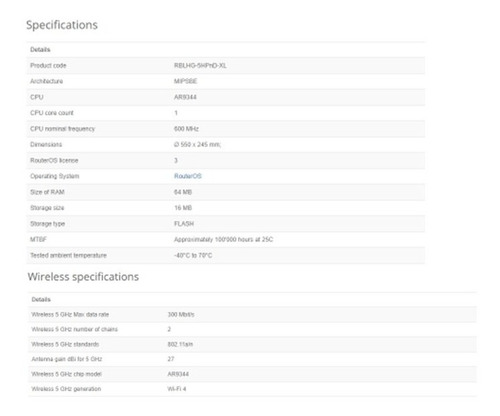The height and width of the screenshot is (416, 500).
Task: Click the Wireless 5 GHz standards 802.11a/n value
Action: [180, 344]
